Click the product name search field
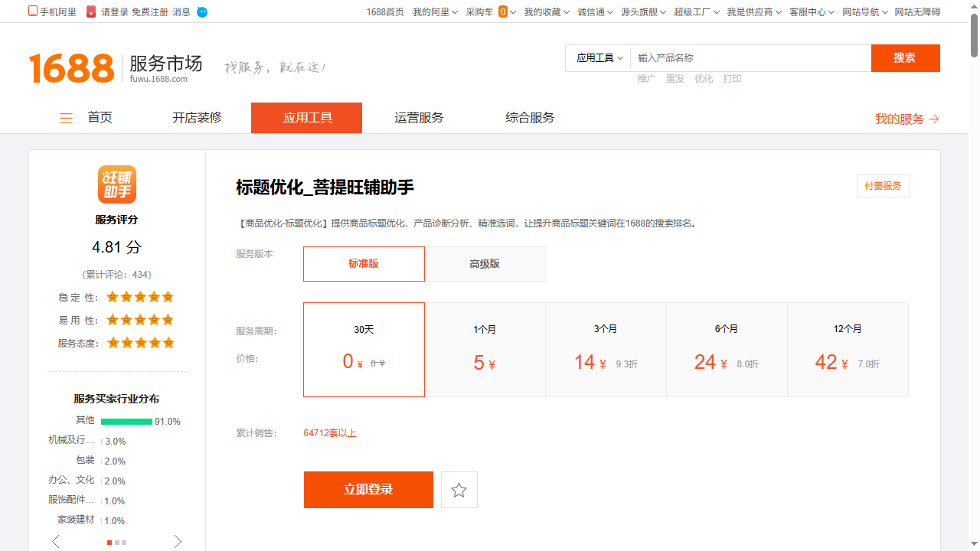980x551 pixels. click(x=750, y=58)
